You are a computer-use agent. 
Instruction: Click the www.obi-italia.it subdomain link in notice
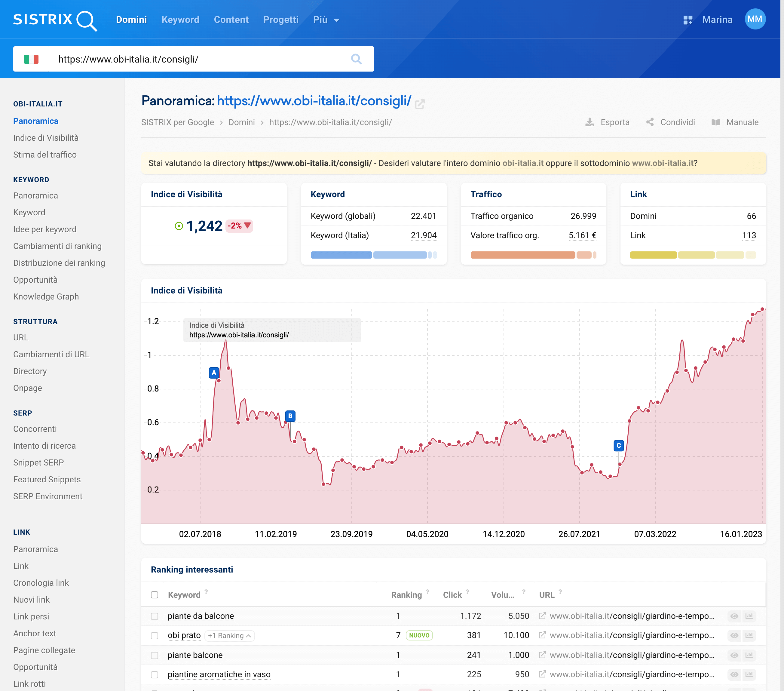click(x=663, y=163)
